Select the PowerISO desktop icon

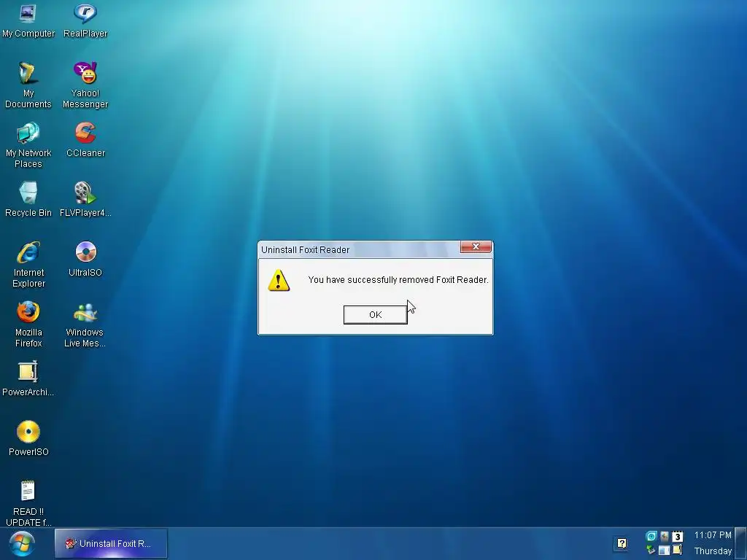[28, 438]
